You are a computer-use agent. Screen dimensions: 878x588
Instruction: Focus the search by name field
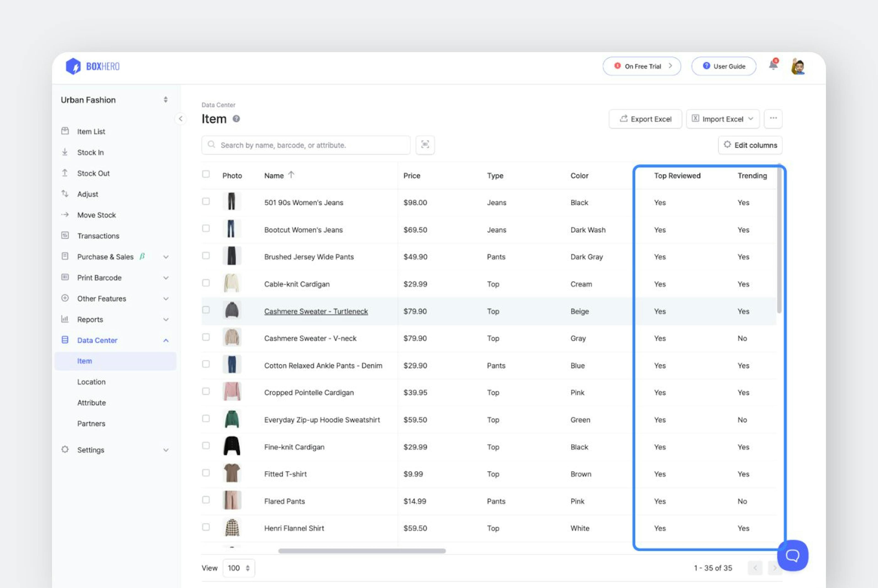click(306, 145)
